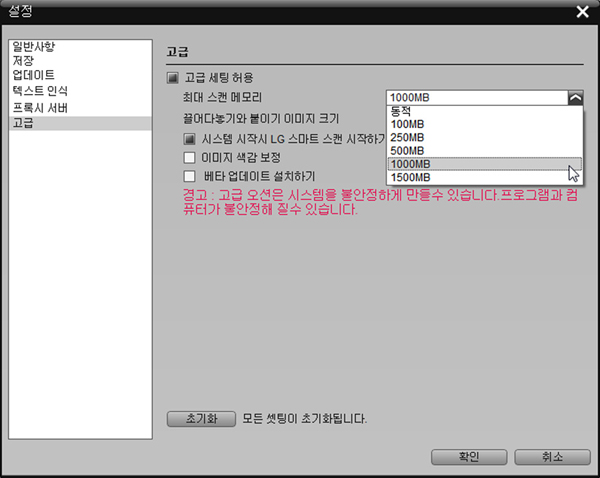Select 500MB in the dropdown list
Screen dimensions: 600x478
point(407,150)
